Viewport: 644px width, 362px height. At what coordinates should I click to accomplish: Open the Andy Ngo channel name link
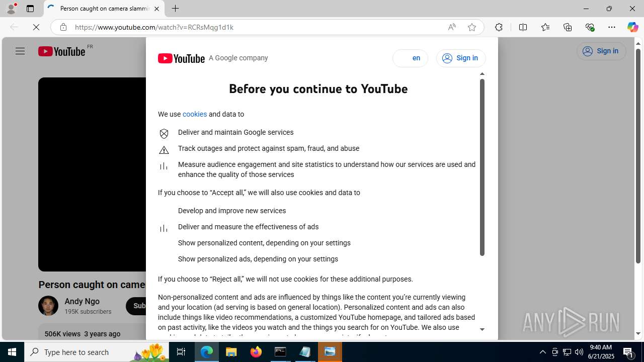click(x=82, y=301)
